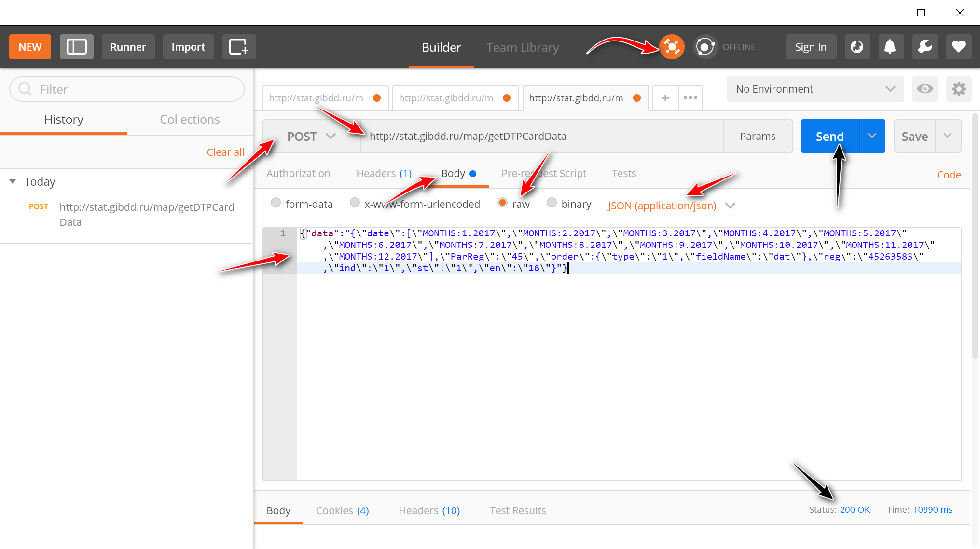Image resolution: width=980 pixels, height=549 pixels.
Task: Click the offline sync status icon
Action: tap(705, 47)
